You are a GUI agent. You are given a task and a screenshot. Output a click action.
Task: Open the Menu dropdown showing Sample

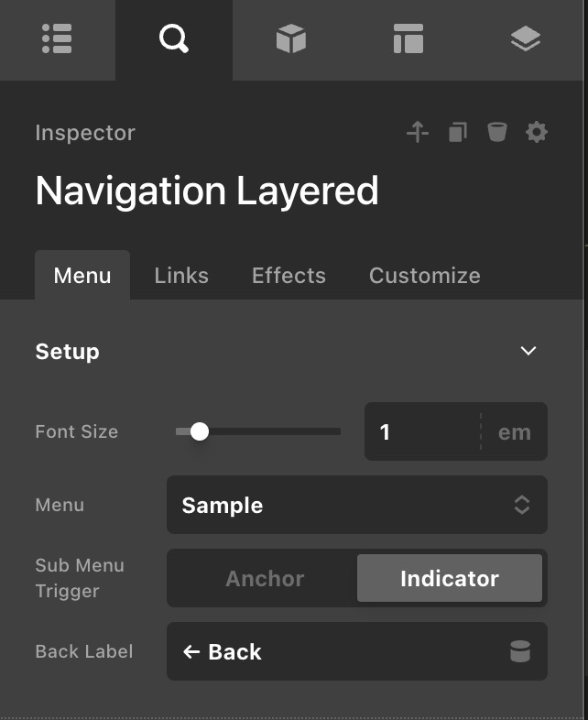[357, 505]
